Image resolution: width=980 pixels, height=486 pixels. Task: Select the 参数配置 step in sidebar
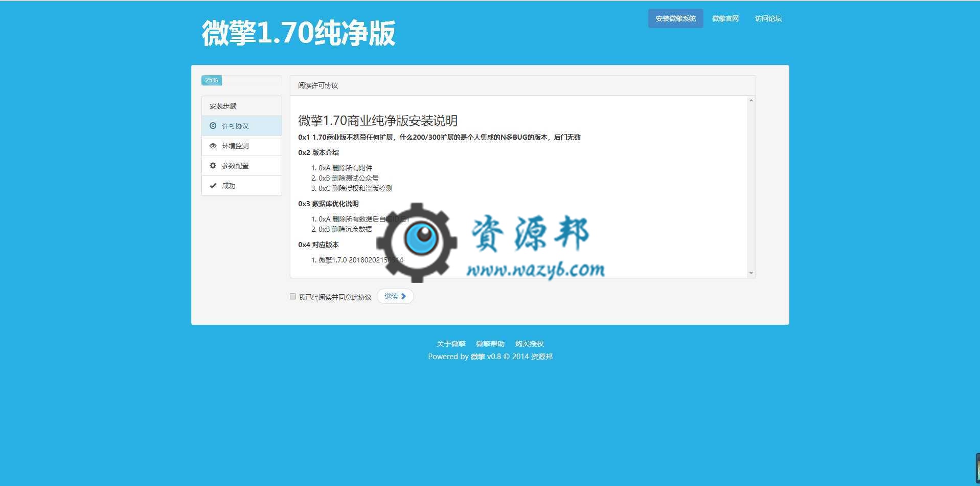point(242,166)
